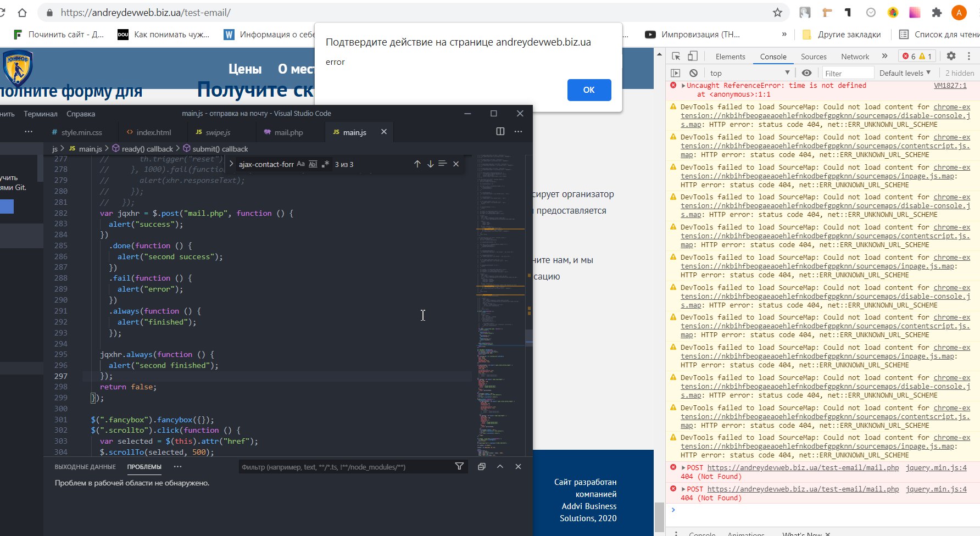Maximize the VS Code bottom panel chevron
980x536 pixels.
(500, 466)
